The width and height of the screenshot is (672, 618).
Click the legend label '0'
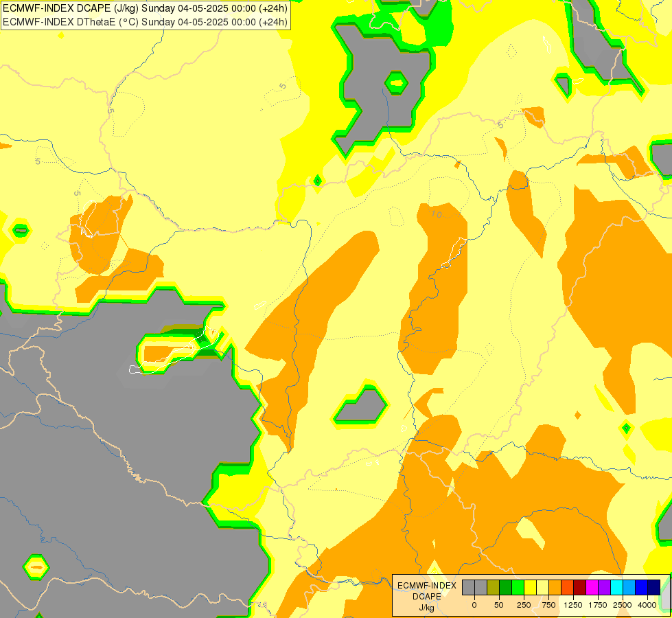coord(474,605)
